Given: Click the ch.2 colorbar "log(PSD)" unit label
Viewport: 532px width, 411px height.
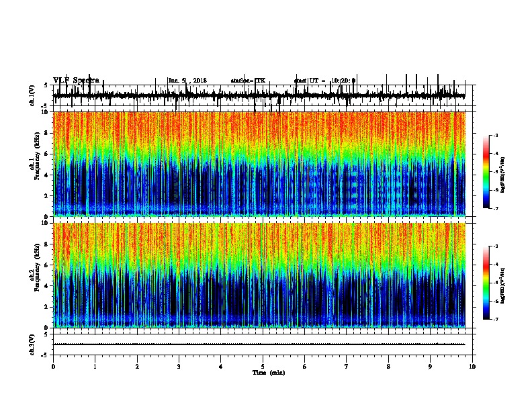Looking at the screenshot, I should 502,286.
